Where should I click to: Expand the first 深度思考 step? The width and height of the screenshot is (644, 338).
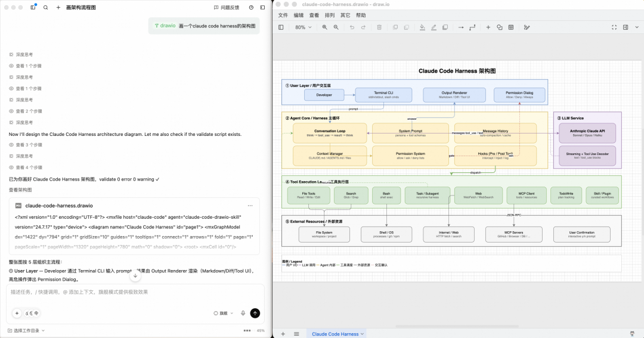pyautogui.click(x=21, y=55)
